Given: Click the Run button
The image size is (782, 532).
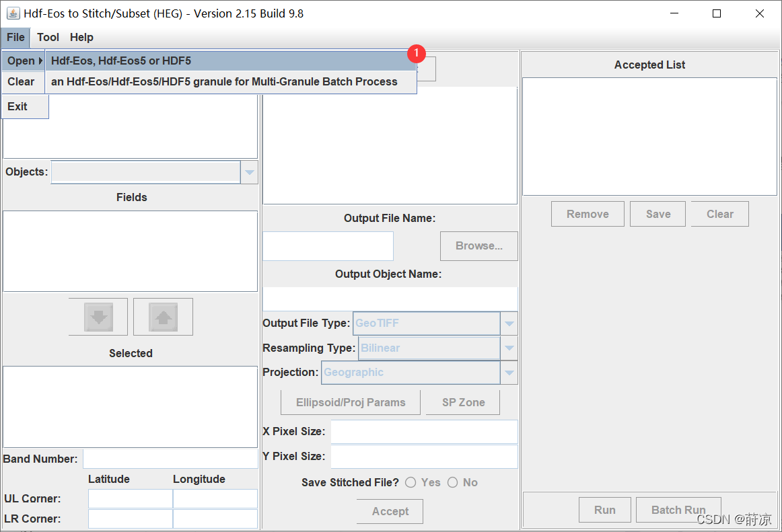Looking at the screenshot, I should 605,510.
